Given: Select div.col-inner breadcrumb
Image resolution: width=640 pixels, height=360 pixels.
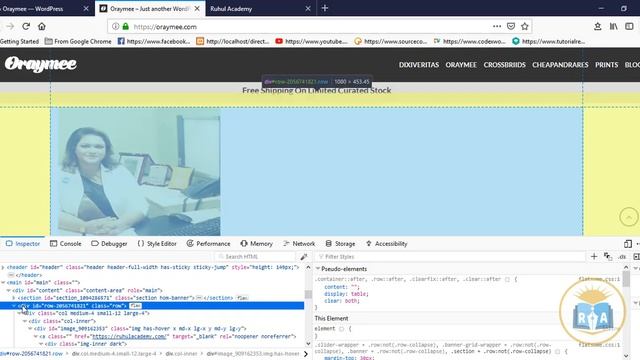Looking at the screenshot, I should click(x=181, y=353).
